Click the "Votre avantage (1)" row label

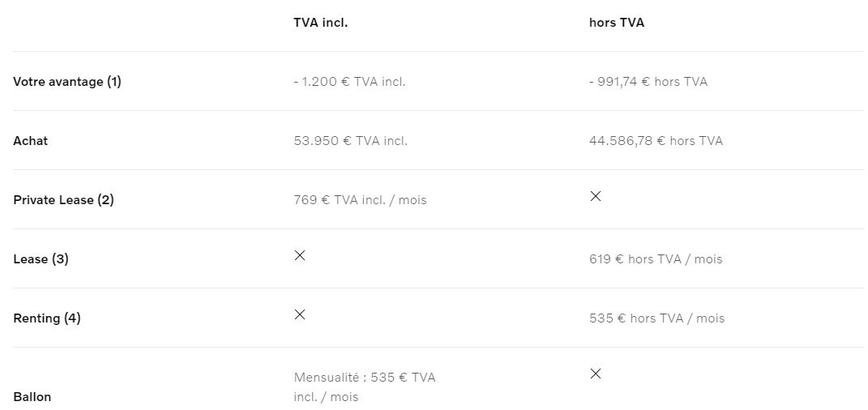click(67, 82)
